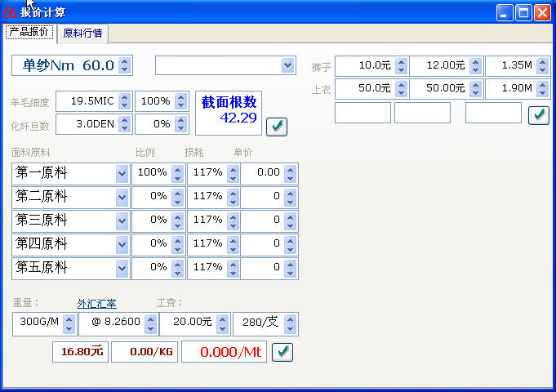Open the 外汇汇率 link

(x=97, y=304)
